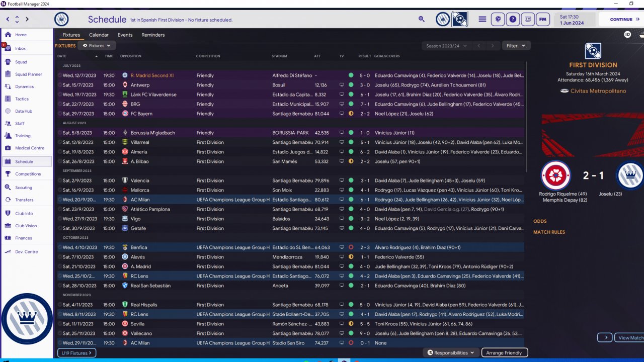Open Home from the sidebar
Image resolution: width=644 pixels, height=362 pixels.
click(27, 35)
